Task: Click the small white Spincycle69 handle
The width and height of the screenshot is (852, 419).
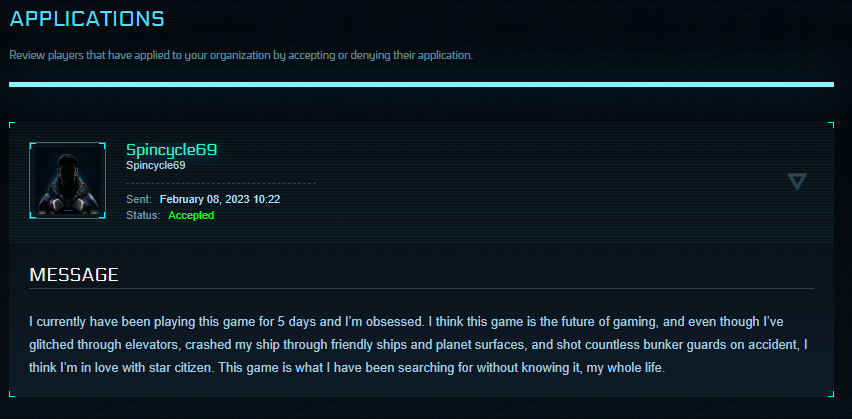Action: pyautogui.click(x=156, y=166)
